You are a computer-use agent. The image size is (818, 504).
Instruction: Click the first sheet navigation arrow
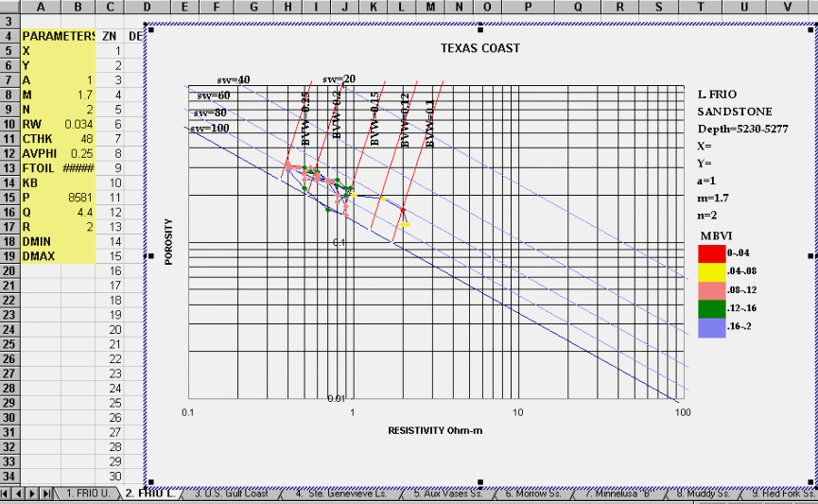7,495
